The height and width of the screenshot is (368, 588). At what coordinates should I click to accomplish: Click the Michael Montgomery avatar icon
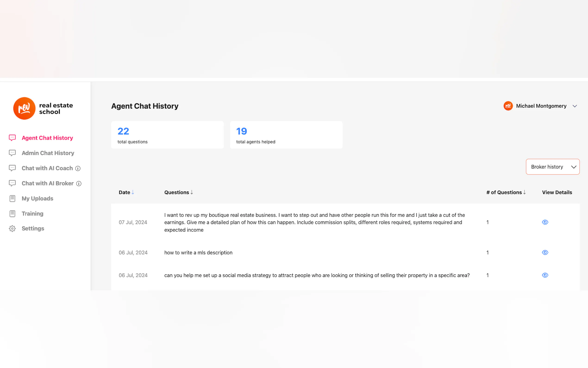[508, 106]
